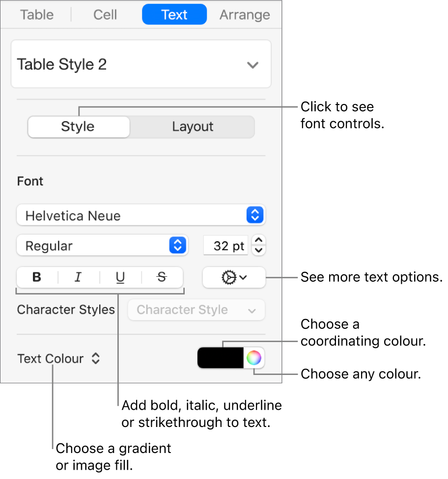Apply bold formatting with the B icon

coord(37,277)
